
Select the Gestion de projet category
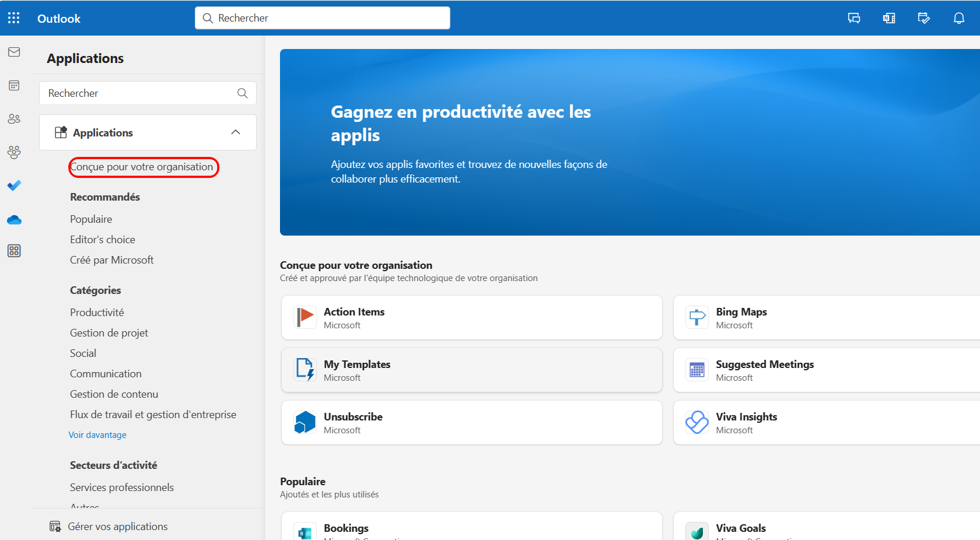(109, 333)
